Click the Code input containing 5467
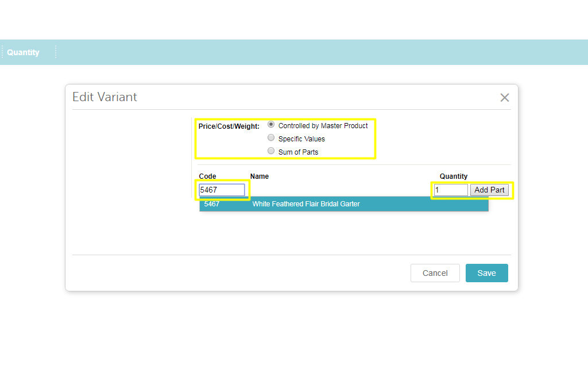 (222, 190)
